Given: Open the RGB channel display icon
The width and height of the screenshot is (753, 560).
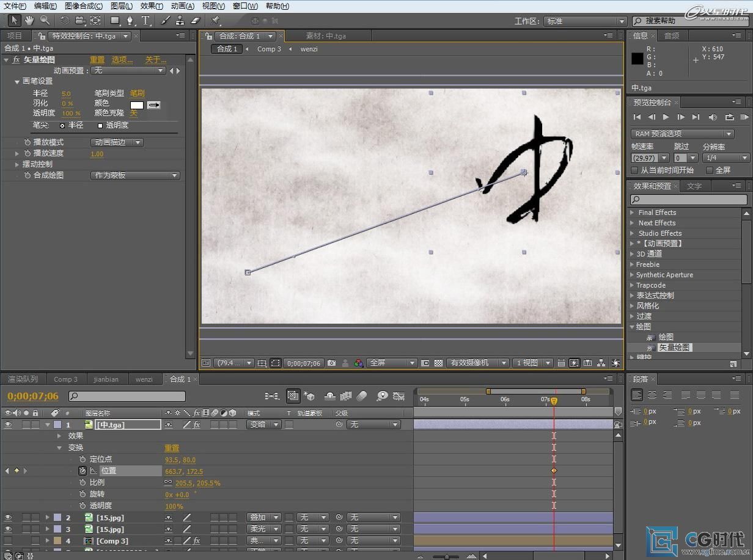Looking at the screenshot, I should point(359,363).
